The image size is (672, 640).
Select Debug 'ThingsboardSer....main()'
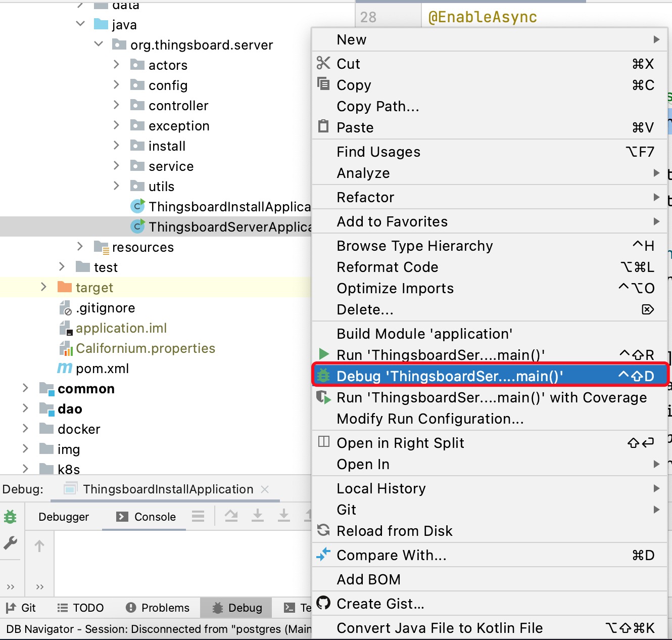[489, 376]
